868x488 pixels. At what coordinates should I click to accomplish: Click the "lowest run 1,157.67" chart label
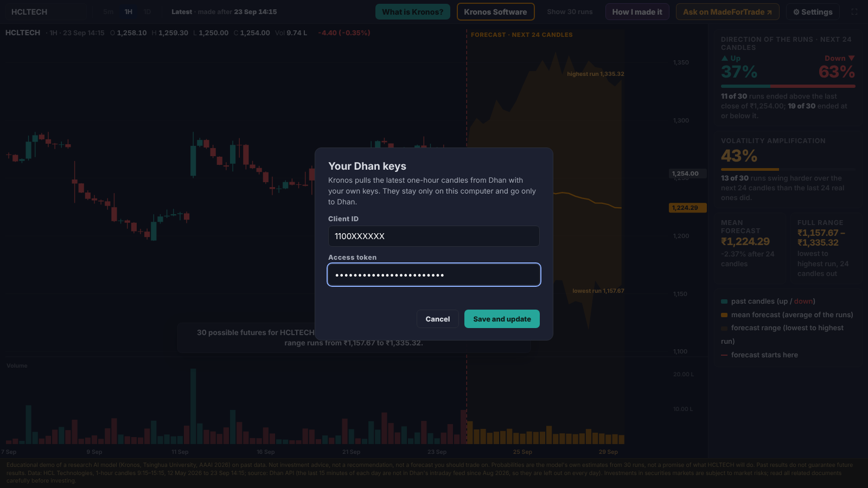pos(598,291)
